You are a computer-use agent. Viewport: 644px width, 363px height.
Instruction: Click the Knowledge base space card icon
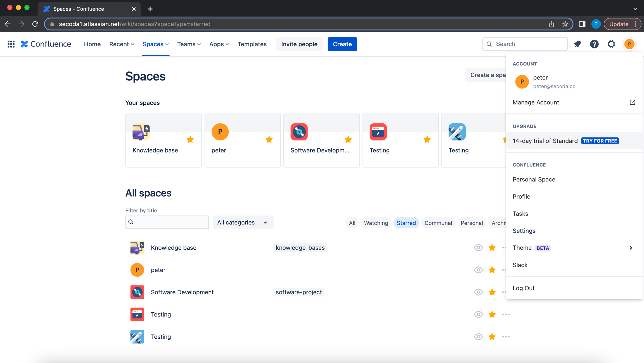point(141,132)
